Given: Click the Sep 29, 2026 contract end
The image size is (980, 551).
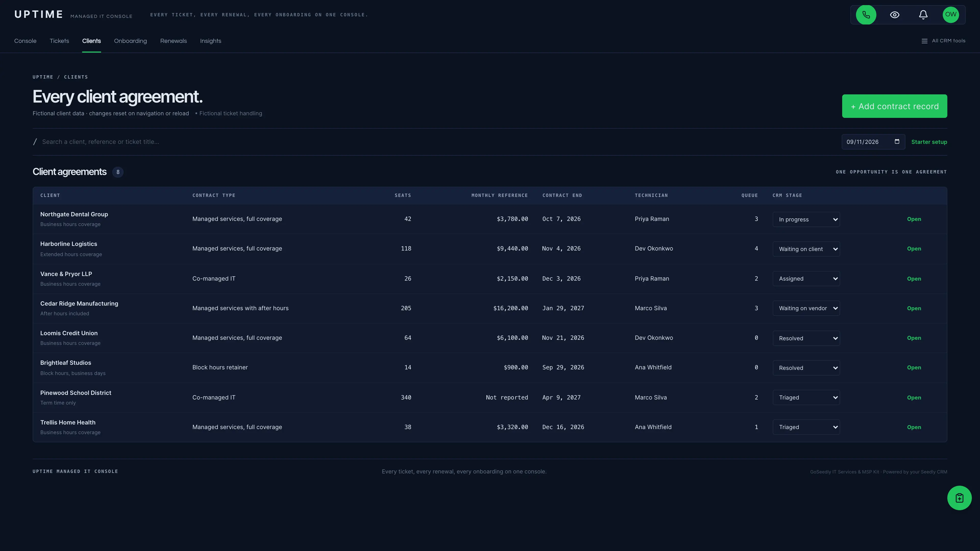Looking at the screenshot, I should [x=563, y=368].
